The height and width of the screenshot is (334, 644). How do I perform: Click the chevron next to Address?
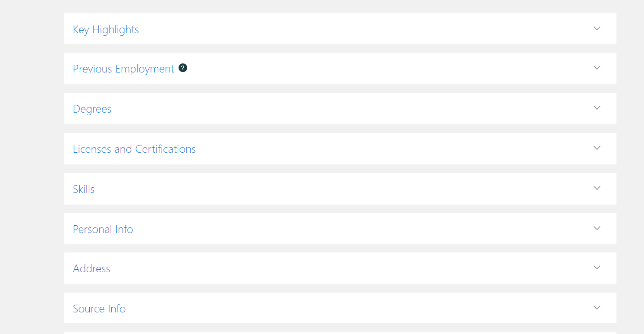click(x=597, y=268)
